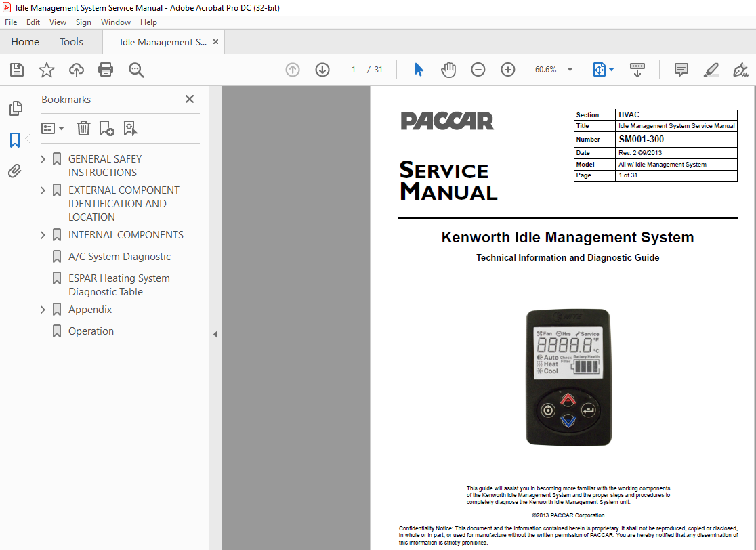Delete selected bookmark with trash icon

point(83,128)
